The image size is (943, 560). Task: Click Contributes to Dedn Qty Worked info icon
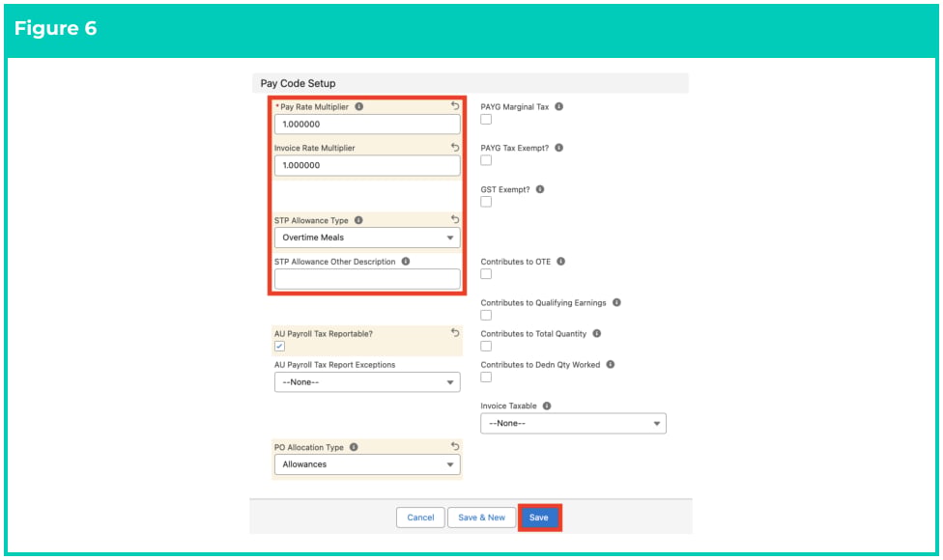(x=611, y=364)
